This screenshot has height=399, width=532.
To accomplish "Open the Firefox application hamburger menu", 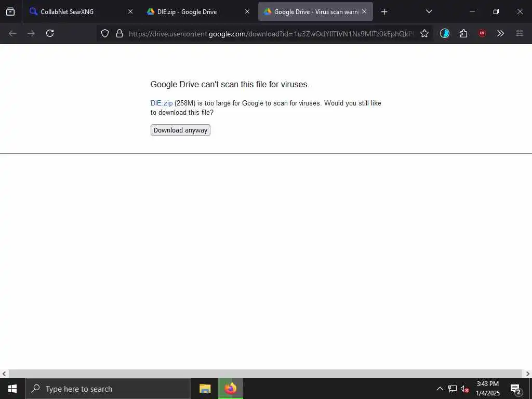I will [x=520, y=33].
